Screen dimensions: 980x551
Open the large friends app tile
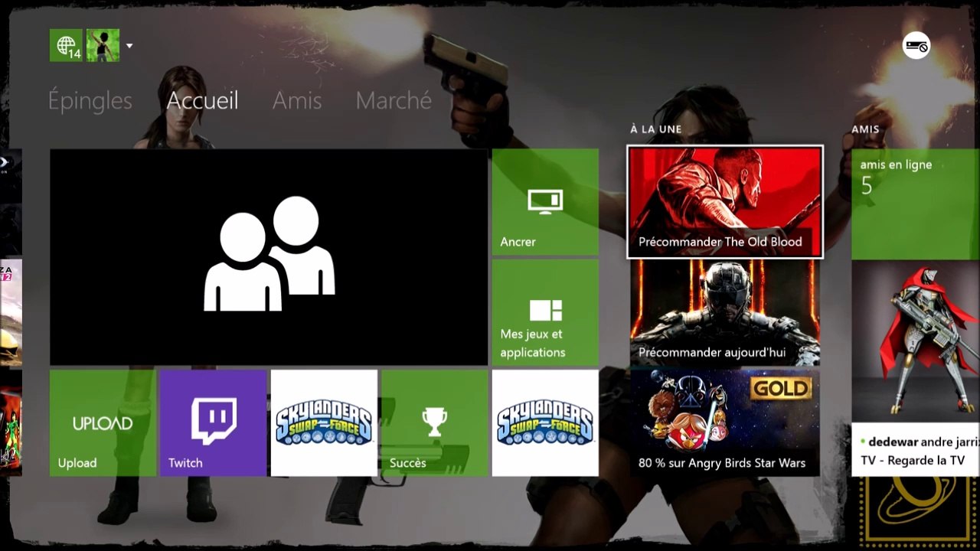point(269,257)
